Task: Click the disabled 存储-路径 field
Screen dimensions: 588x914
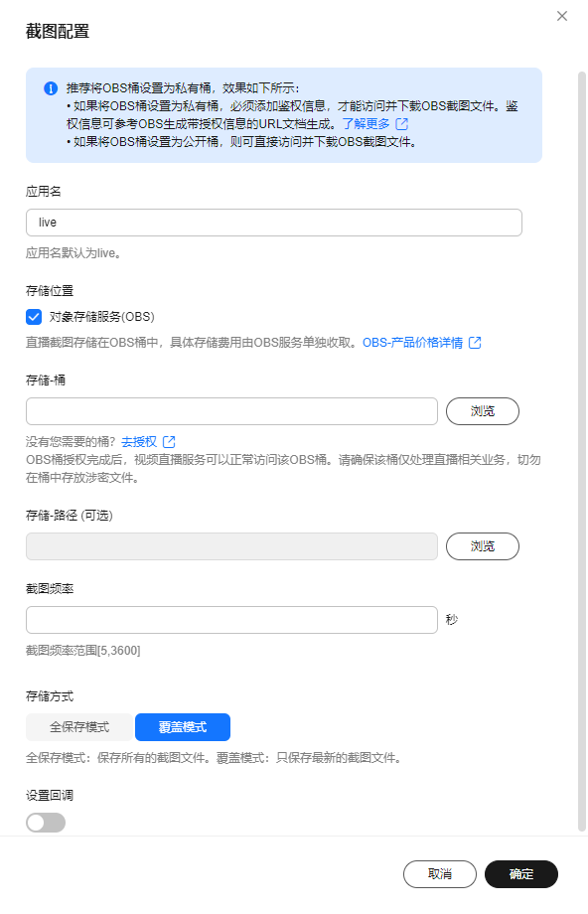Action: coord(232,546)
